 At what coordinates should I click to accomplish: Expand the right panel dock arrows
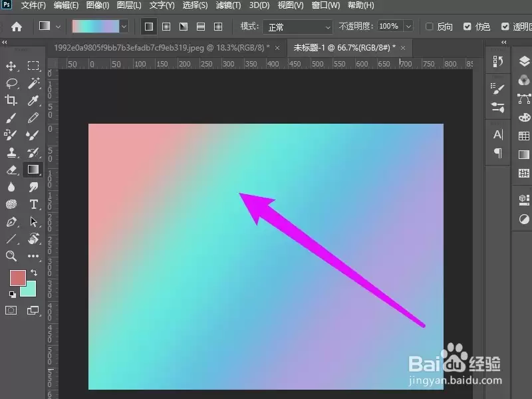(504, 43)
